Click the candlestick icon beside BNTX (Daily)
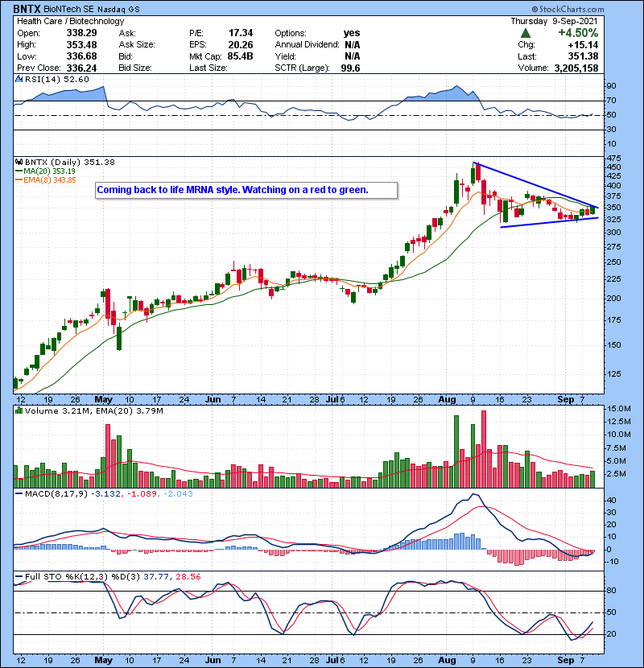 (x=18, y=163)
